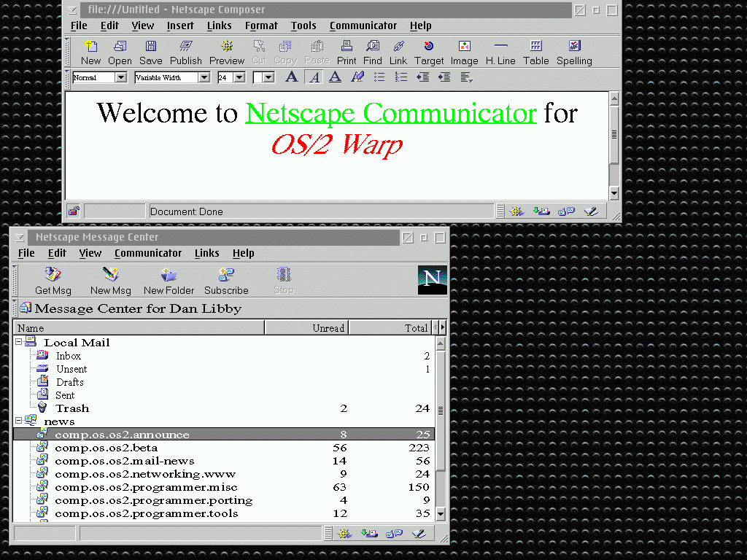The width and height of the screenshot is (747, 560).
Task: Sort by the Total column header
Action: [x=390, y=327]
